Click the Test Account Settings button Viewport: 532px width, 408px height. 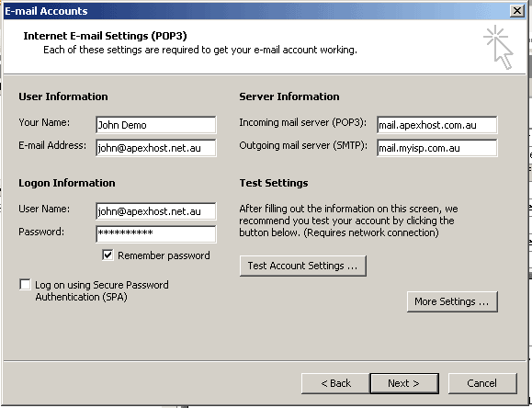(302, 266)
